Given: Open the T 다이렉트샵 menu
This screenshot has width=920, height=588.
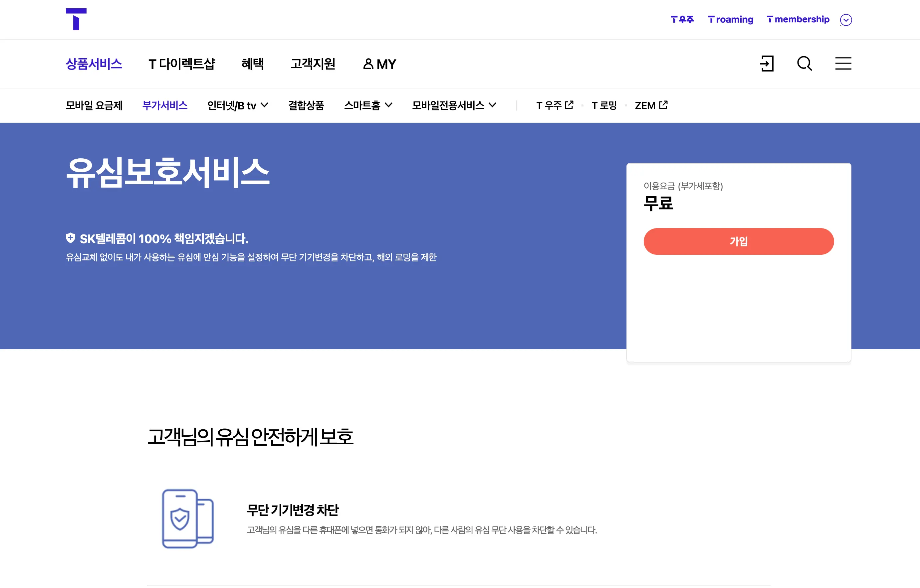Looking at the screenshot, I should click(x=181, y=64).
